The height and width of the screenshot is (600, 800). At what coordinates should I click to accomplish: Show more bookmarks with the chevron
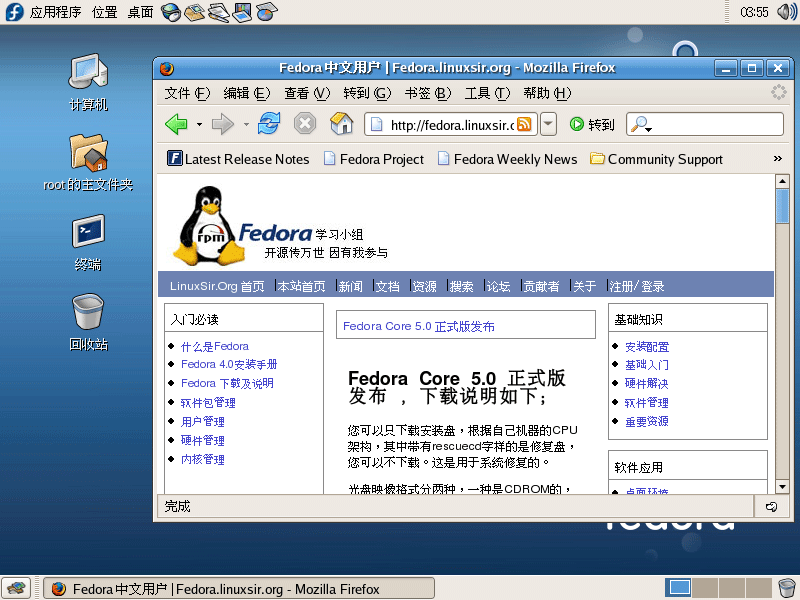click(x=778, y=159)
